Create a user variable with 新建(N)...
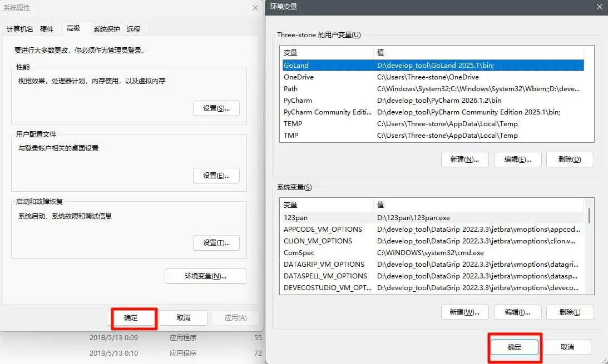 (x=464, y=159)
